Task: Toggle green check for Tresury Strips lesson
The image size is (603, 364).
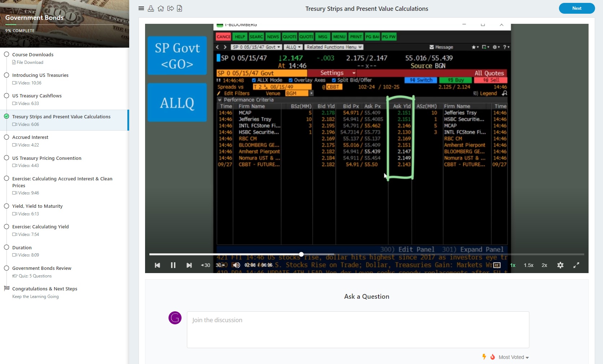Action: (6, 116)
